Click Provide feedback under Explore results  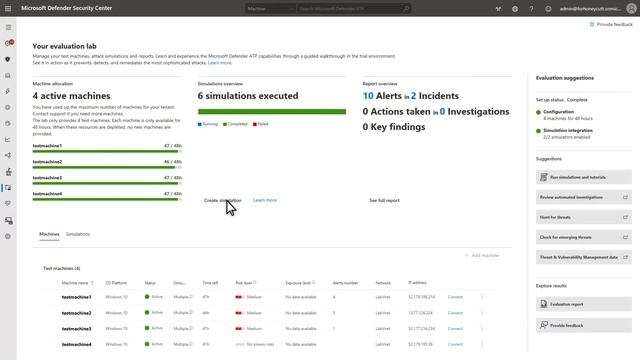click(584, 325)
